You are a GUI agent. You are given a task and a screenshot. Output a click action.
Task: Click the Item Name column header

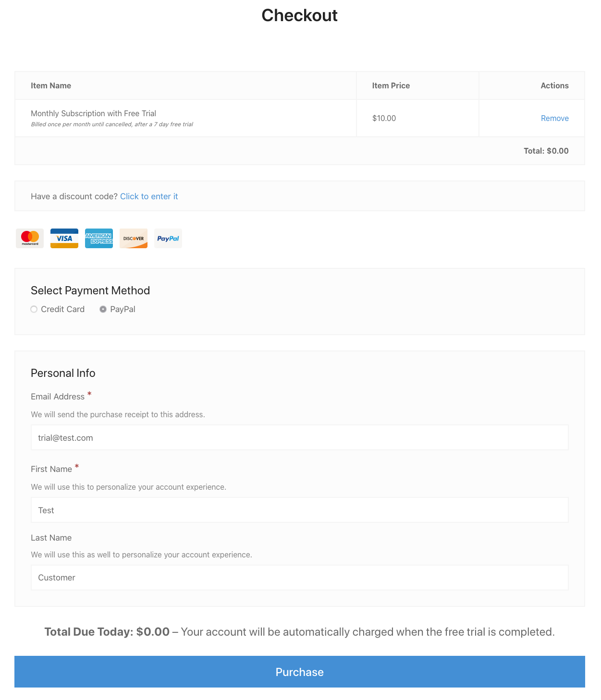(x=51, y=85)
